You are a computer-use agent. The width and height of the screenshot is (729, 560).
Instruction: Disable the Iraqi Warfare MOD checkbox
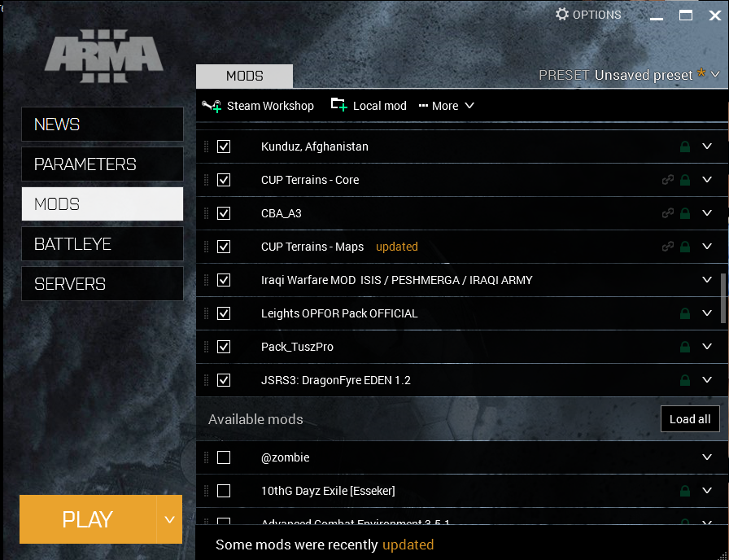[x=224, y=280]
